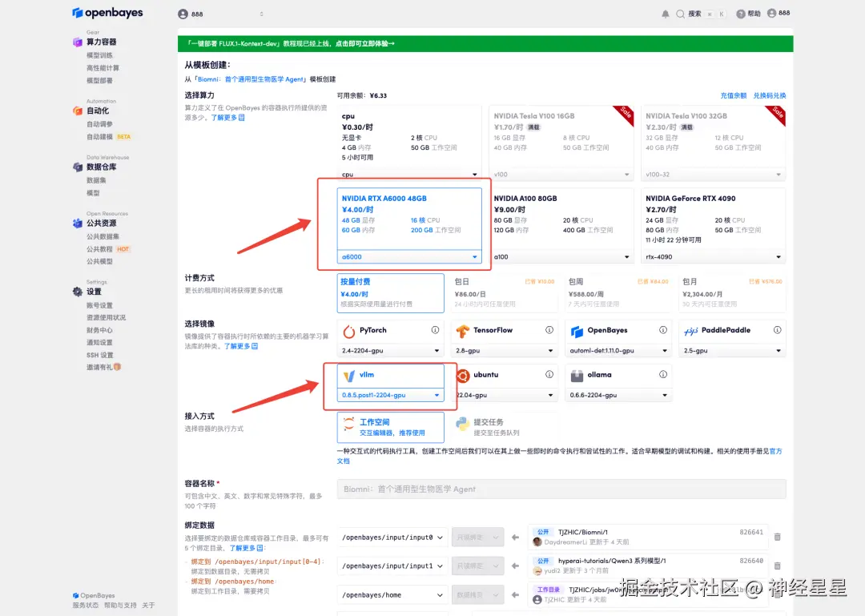Screen dimensions: 865x616
Task: Open ollama version dropdown 0.6.6-2204-gpu
Action: pos(618,395)
